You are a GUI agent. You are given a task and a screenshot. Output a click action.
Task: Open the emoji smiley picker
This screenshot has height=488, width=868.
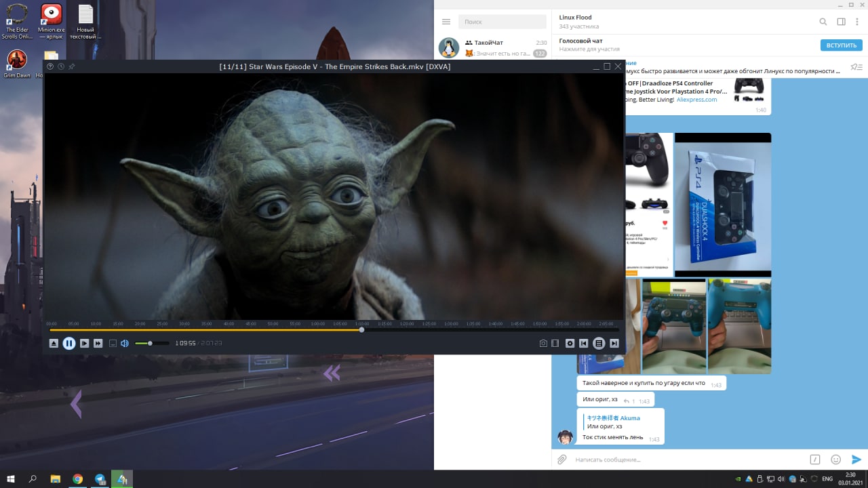836,460
